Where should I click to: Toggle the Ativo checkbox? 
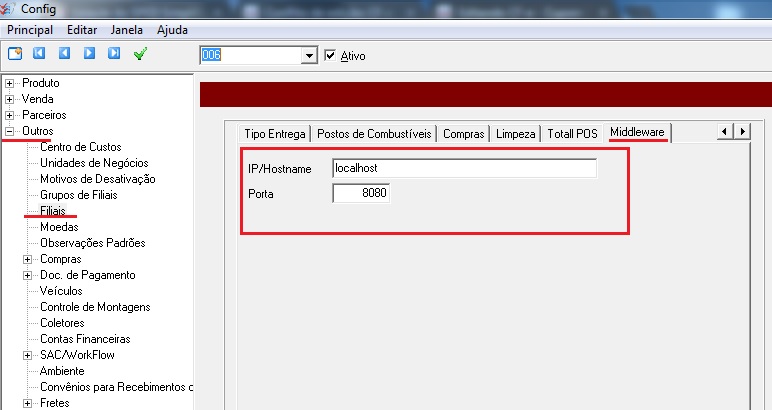pyautogui.click(x=332, y=56)
